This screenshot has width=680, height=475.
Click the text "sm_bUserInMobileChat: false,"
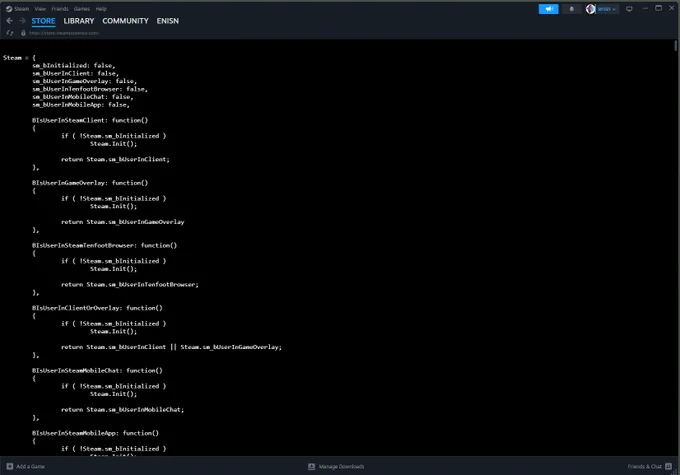[83, 97]
